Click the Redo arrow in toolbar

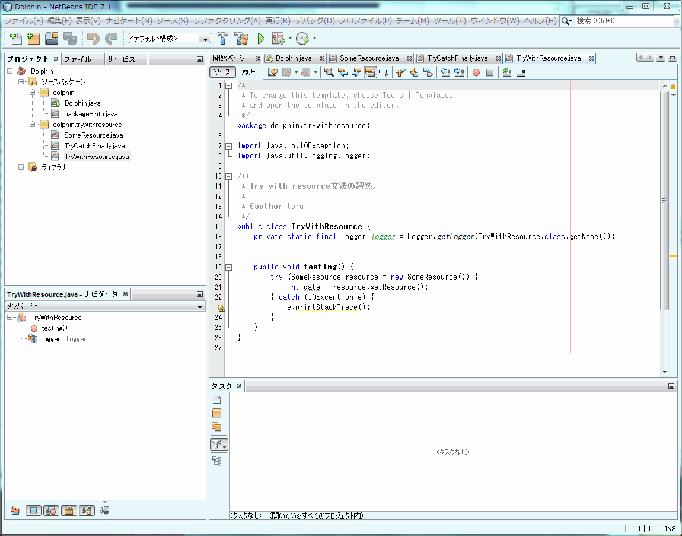[x=111, y=39]
